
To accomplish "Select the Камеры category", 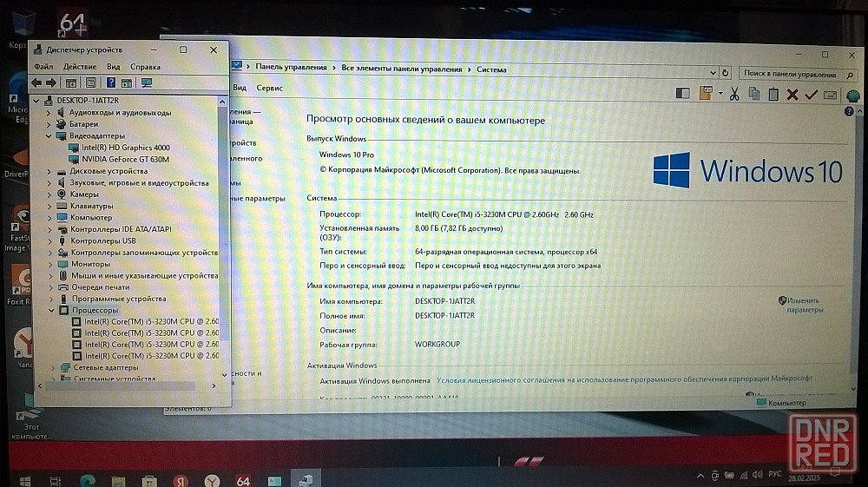I will point(84,194).
